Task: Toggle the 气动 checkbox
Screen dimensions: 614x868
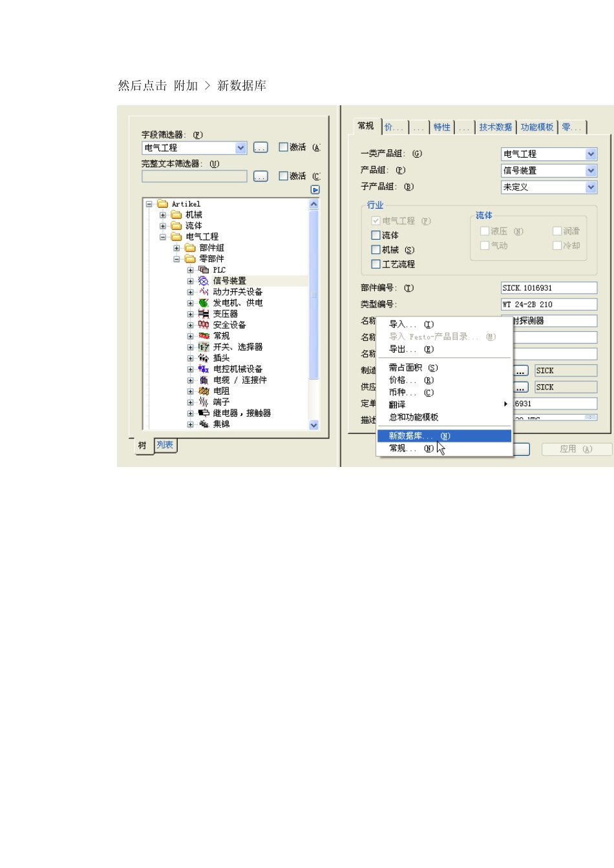Action: click(x=485, y=245)
